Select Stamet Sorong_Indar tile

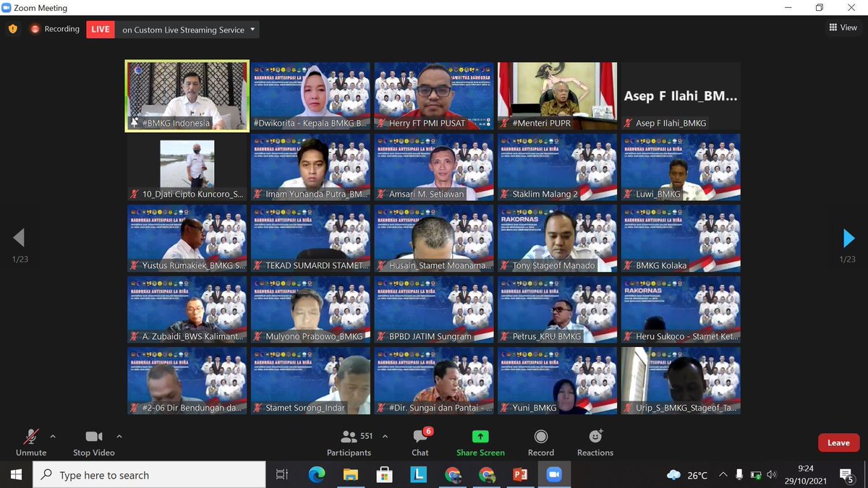point(310,380)
